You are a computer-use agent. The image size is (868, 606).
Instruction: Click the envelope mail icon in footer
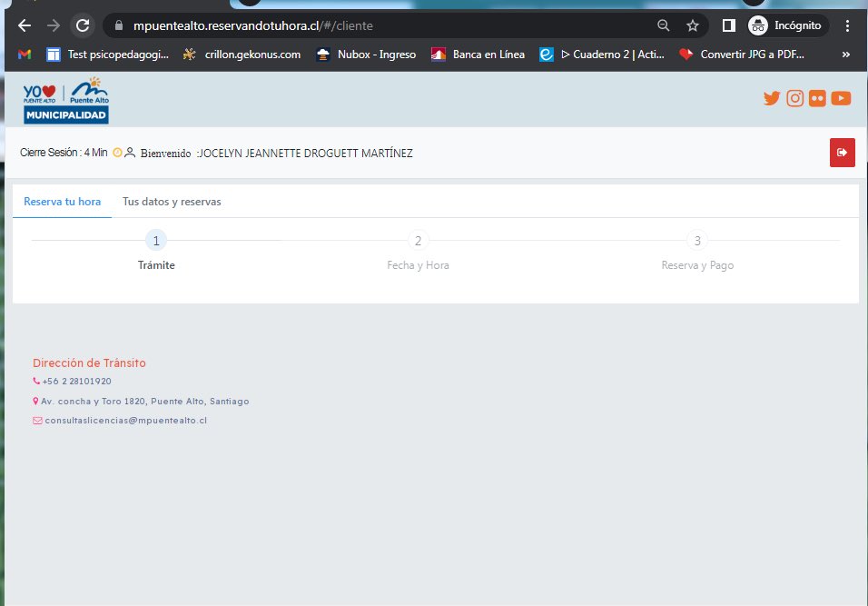pyautogui.click(x=37, y=421)
